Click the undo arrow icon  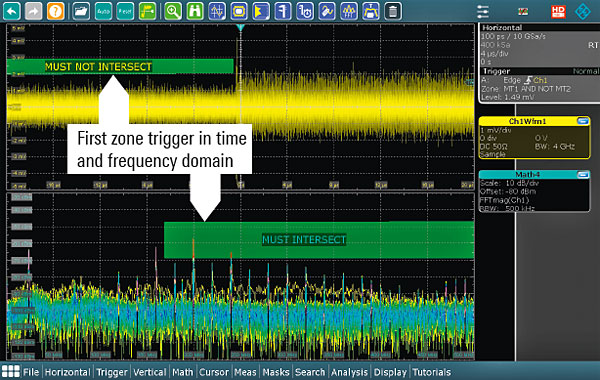(x=12, y=11)
